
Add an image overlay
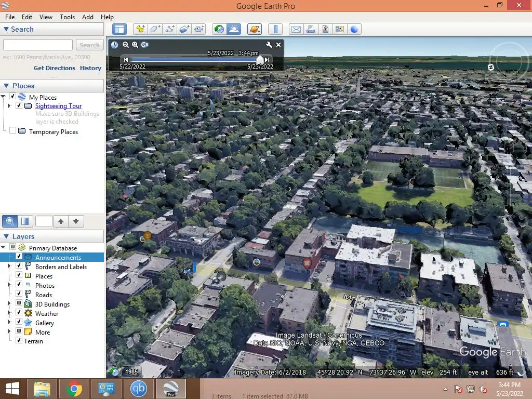tap(184, 29)
